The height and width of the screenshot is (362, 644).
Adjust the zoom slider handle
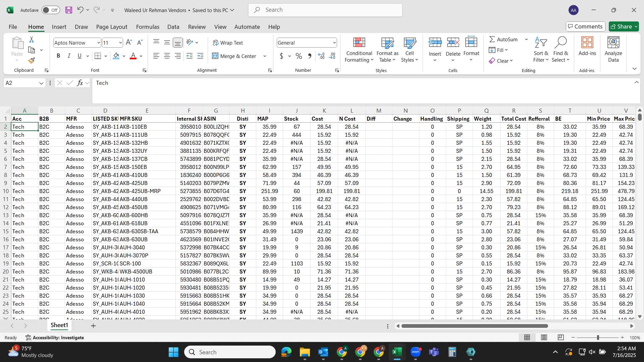(598, 338)
